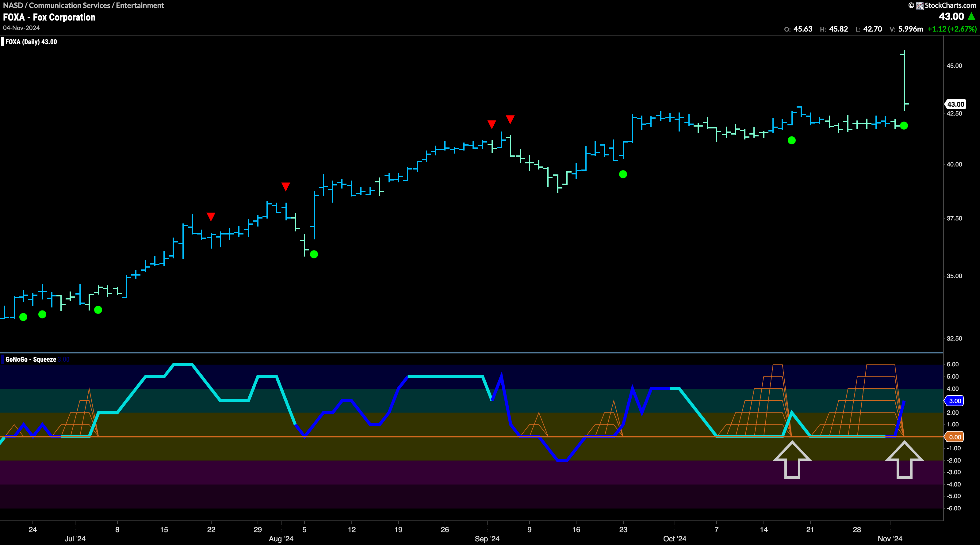Click the leftmost green dot near Jun 24
This screenshot has height=545, width=980.
tap(23, 317)
